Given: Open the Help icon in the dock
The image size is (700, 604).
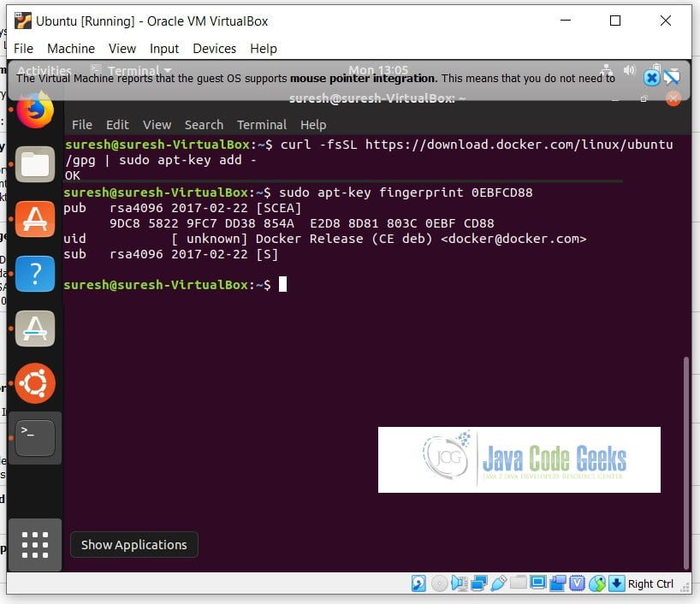Looking at the screenshot, I should point(35,273).
